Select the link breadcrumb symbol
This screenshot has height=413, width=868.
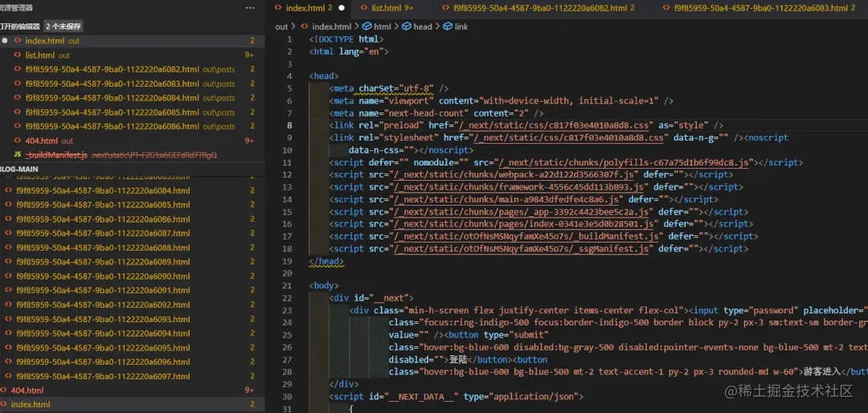click(x=461, y=27)
